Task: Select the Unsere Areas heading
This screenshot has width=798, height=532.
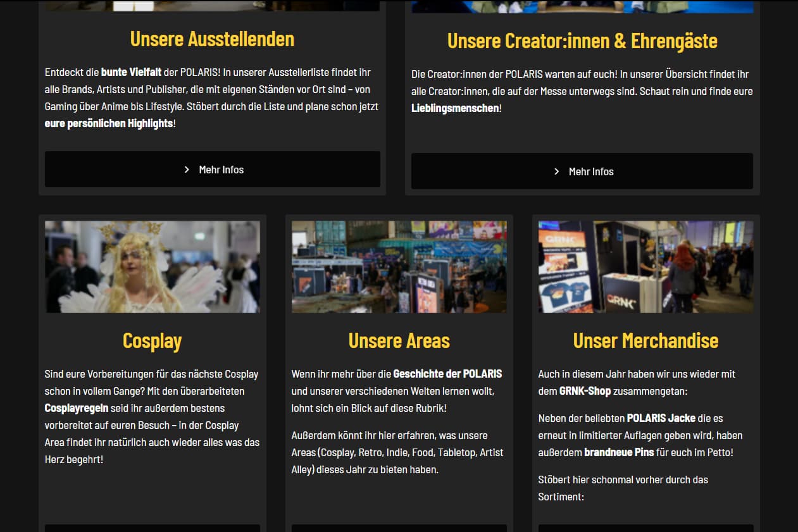Action: (399, 341)
